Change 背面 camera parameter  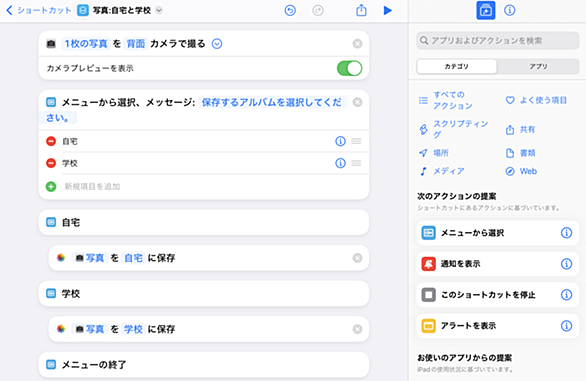click(x=136, y=44)
